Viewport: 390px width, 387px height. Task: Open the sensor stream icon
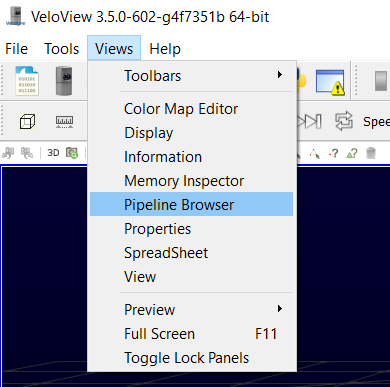tap(64, 81)
